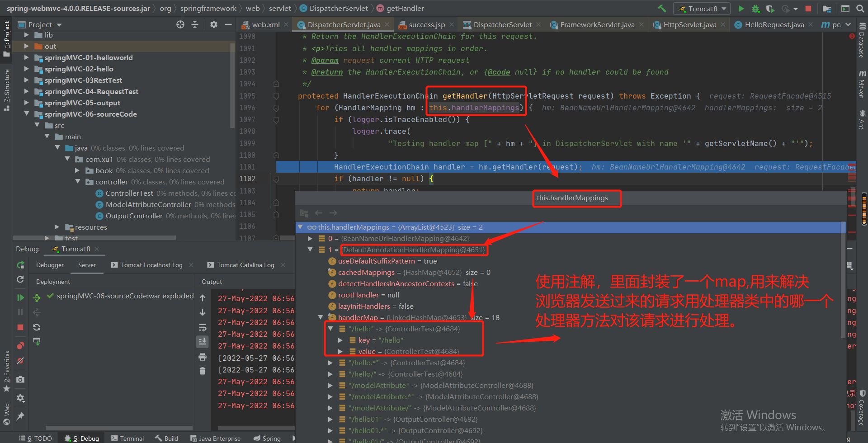Run Tomcat8 with the green play icon
The height and width of the screenshot is (443, 868).
pos(741,8)
